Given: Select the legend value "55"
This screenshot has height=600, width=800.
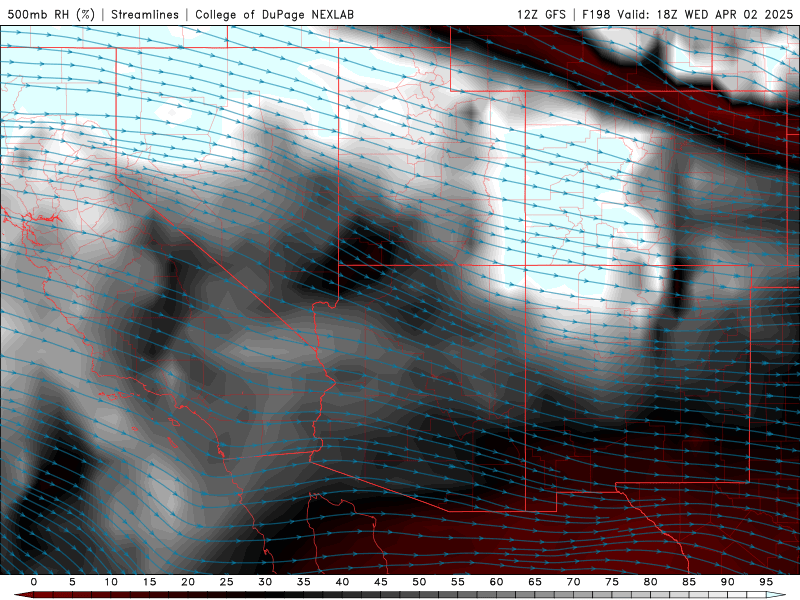Looking at the screenshot, I should point(458,582).
